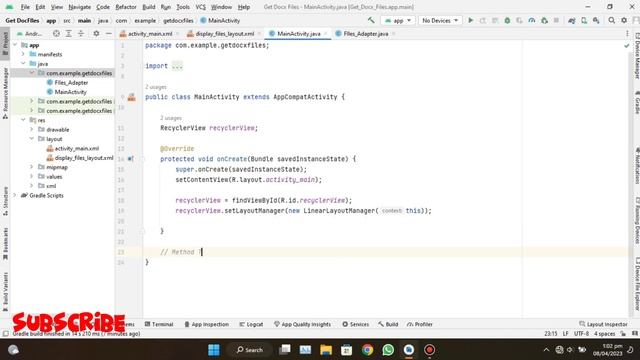
Task: Hide the Project panel with minus icon
Action: tap(109, 33)
